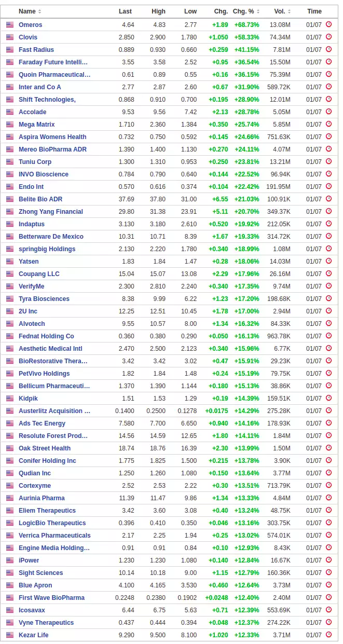Viewport: 343px width, 644px height.
Task: Open the Icosavax stock link
Action: (x=32, y=610)
